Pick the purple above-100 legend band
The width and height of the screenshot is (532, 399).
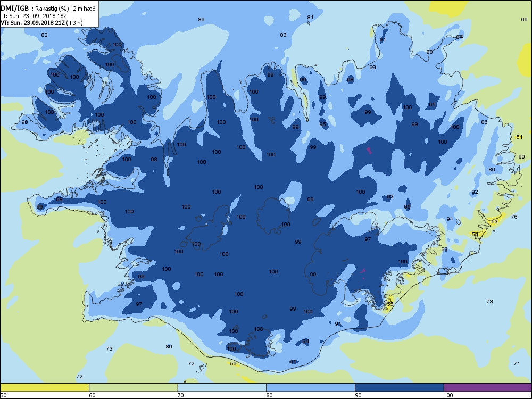click(487, 387)
